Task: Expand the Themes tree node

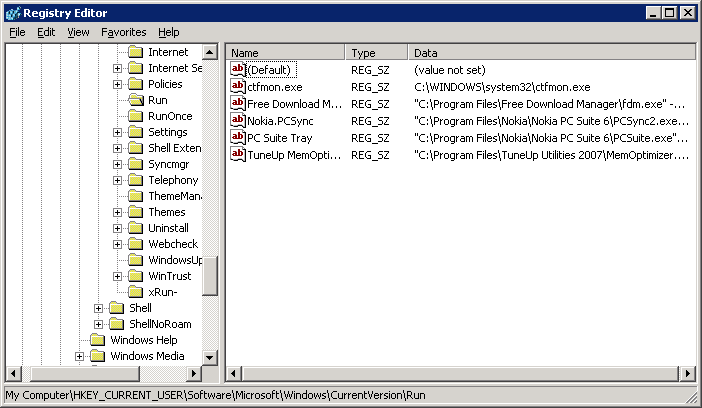Action: point(117,212)
